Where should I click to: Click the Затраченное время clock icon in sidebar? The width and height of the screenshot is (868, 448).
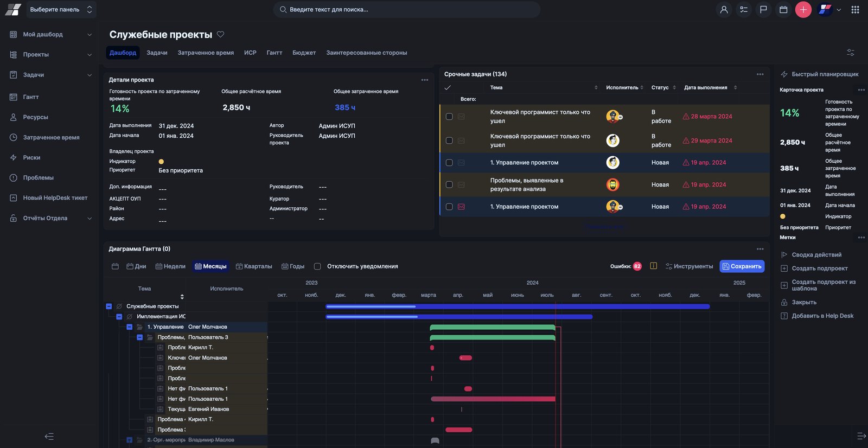(14, 137)
